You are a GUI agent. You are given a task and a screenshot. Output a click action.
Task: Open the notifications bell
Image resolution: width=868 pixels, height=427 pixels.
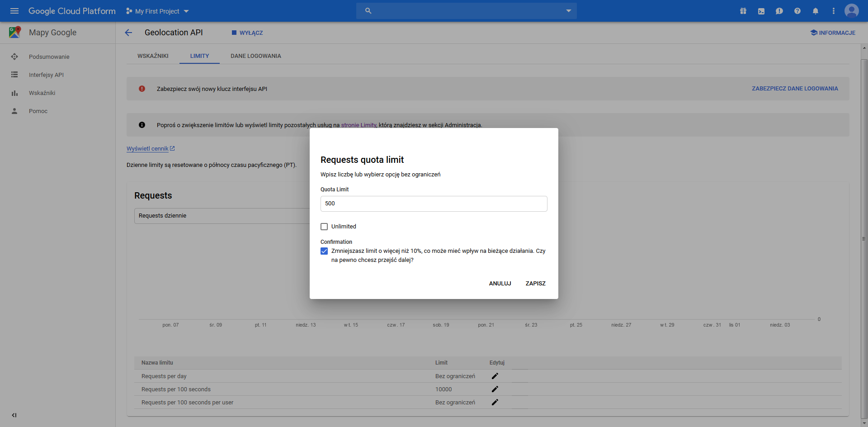tap(816, 11)
